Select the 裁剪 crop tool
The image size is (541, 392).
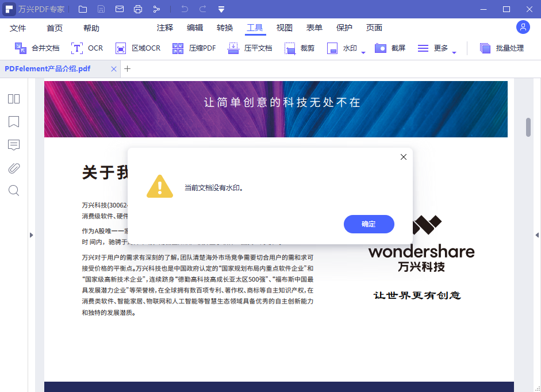tap(299, 48)
